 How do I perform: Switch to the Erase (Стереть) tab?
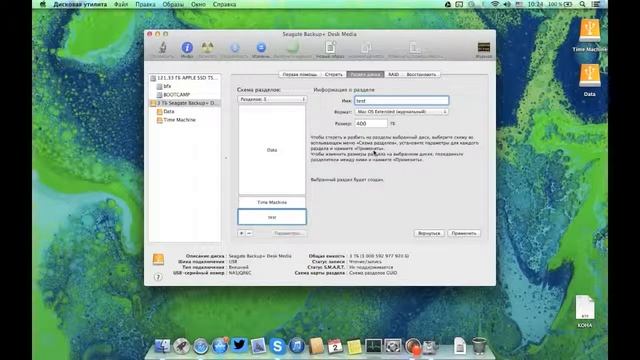(333, 74)
